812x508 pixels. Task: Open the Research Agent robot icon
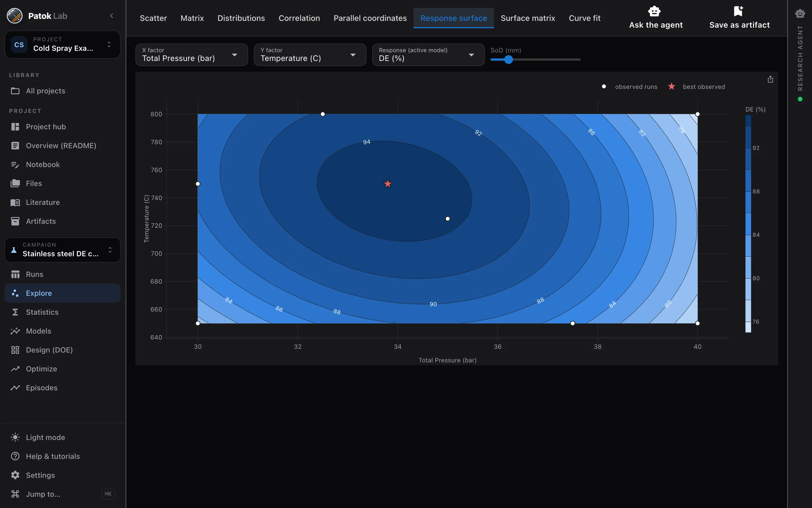(x=800, y=14)
